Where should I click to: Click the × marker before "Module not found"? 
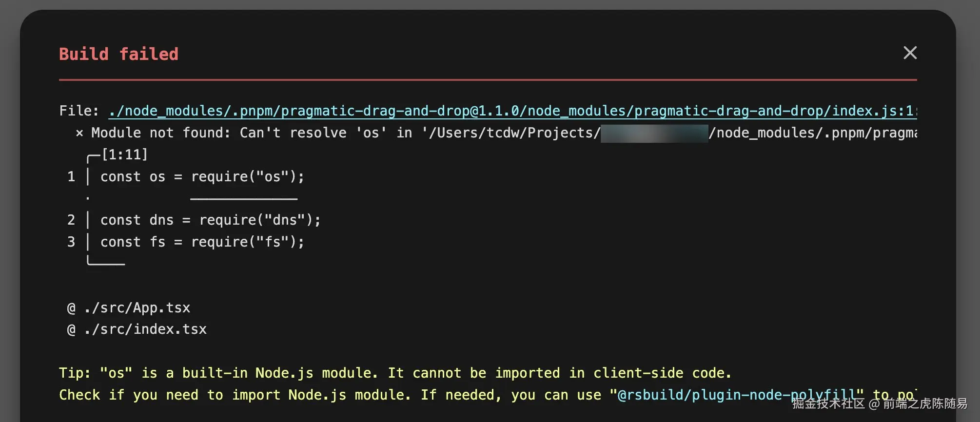pyautogui.click(x=79, y=133)
